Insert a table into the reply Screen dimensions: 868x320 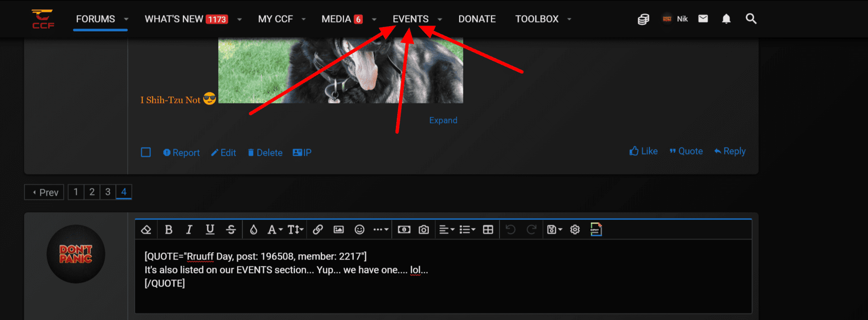[488, 229]
